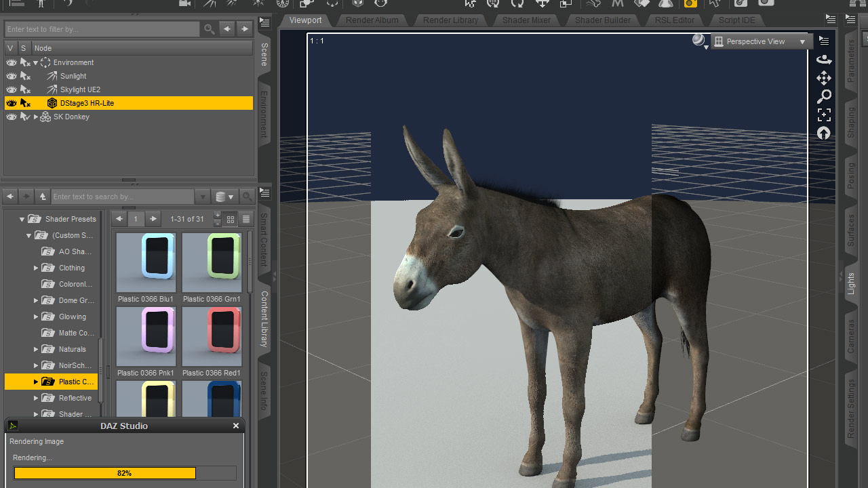Open the Smart Content side tab
This screenshot has height=488, width=868.
pos(264,240)
